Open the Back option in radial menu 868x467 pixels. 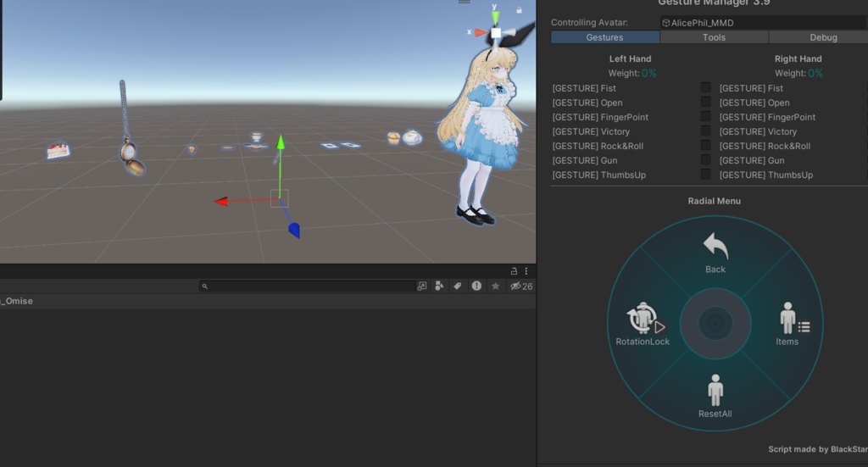pos(715,253)
